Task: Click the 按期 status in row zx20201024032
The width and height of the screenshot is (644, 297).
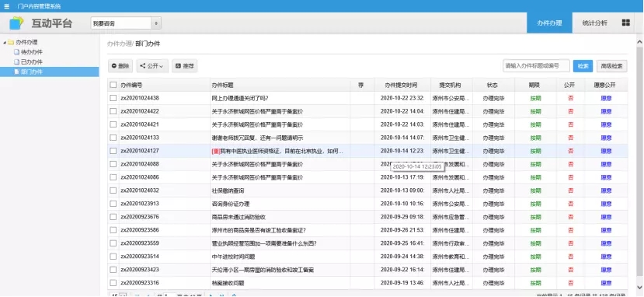Action: click(535, 190)
